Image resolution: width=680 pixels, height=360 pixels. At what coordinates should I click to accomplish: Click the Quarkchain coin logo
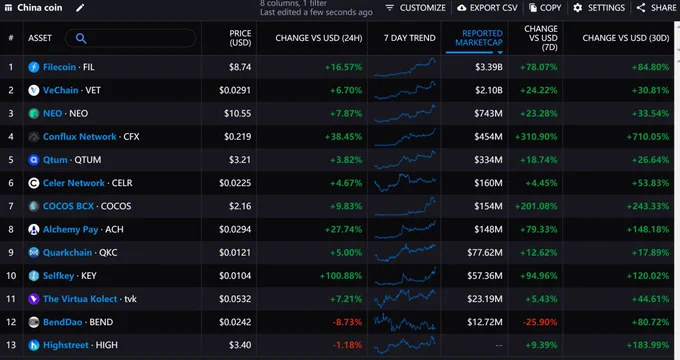pos(33,252)
